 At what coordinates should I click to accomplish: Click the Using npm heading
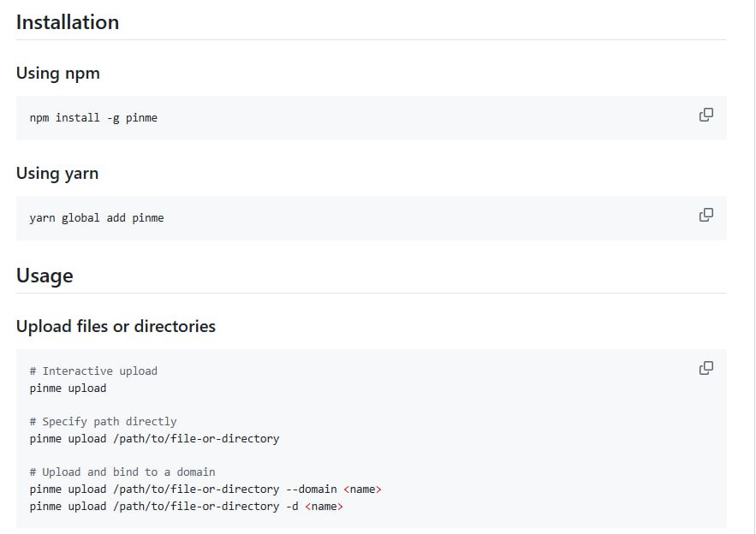point(57,74)
